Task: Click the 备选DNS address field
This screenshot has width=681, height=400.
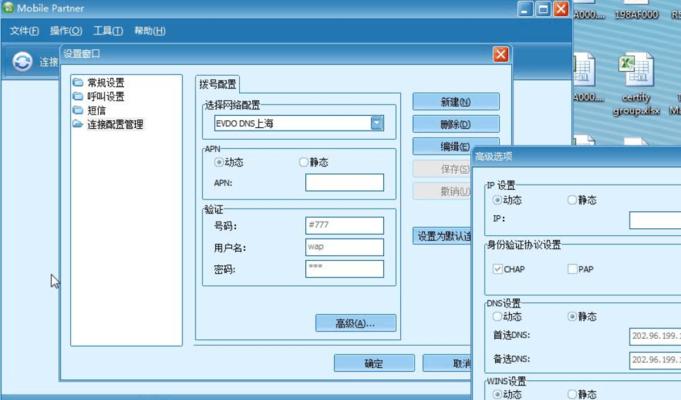Action: [x=655, y=360]
